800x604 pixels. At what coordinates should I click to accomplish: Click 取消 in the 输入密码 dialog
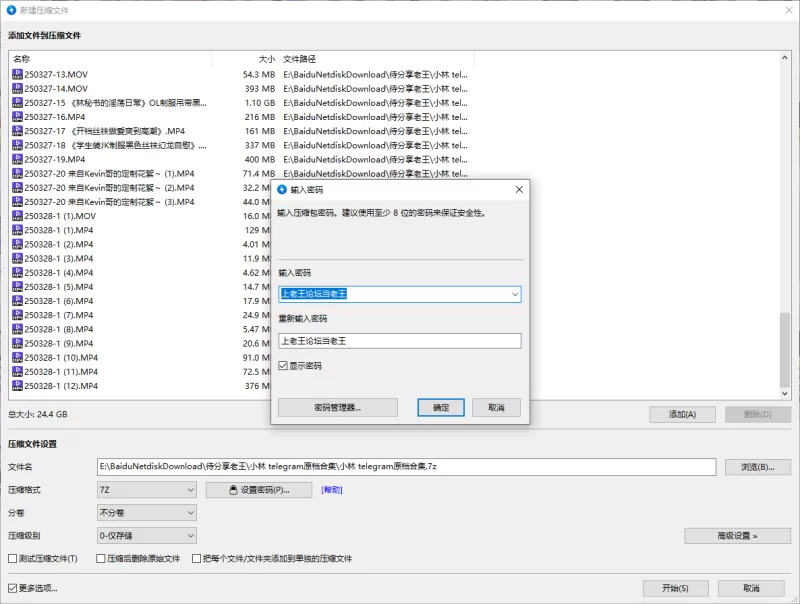click(x=496, y=408)
